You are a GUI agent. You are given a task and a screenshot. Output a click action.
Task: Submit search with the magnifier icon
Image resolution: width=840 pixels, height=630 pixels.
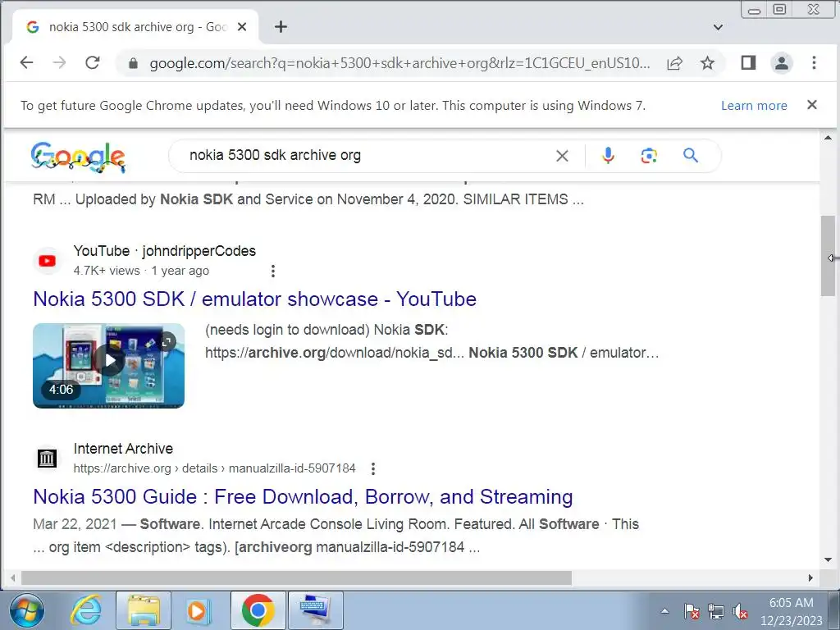pos(691,155)
